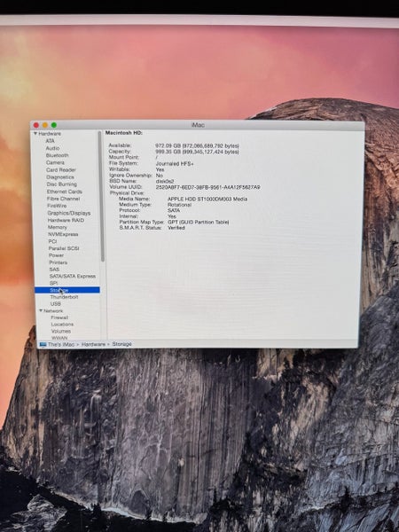Click the Available value 972.09 GB
Viewport: 399px width, 532px height.
tap(197, 146)
